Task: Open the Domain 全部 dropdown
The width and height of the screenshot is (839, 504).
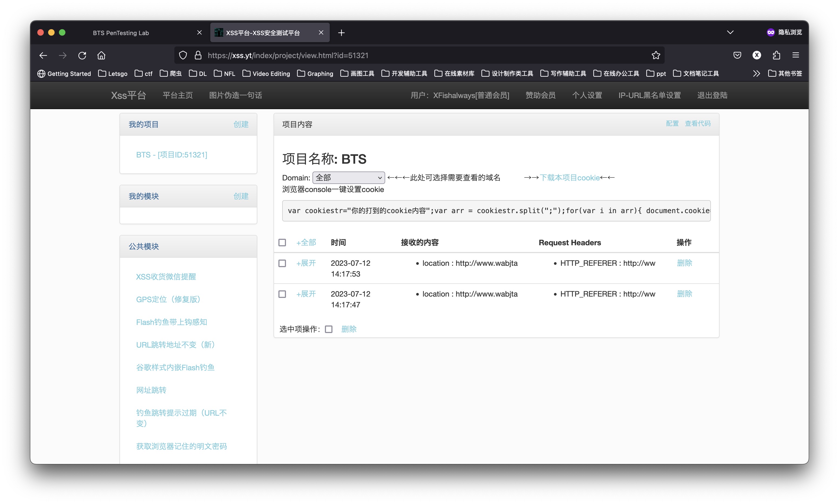Action: pyautogui.click(x=348, y=177)
